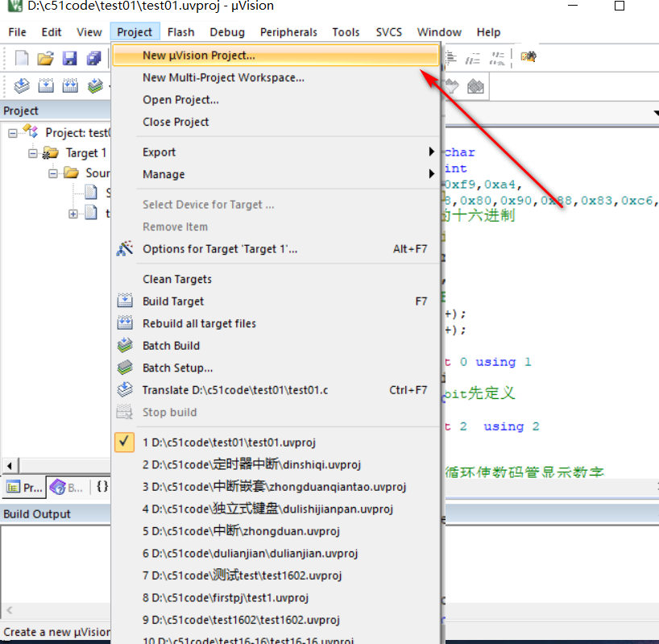Choose New µVision Project...
The width and height of the screenshot is (659, 644).
click(276, 56)
